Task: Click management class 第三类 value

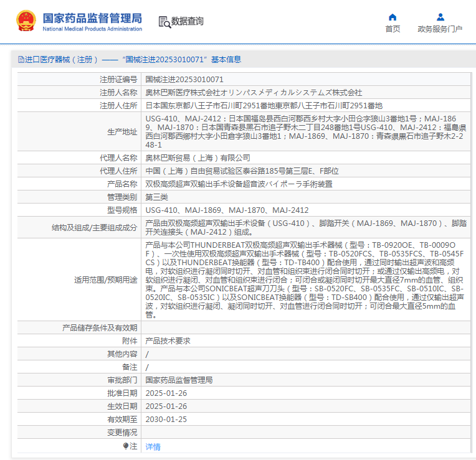Action: (x=156, y=197)
